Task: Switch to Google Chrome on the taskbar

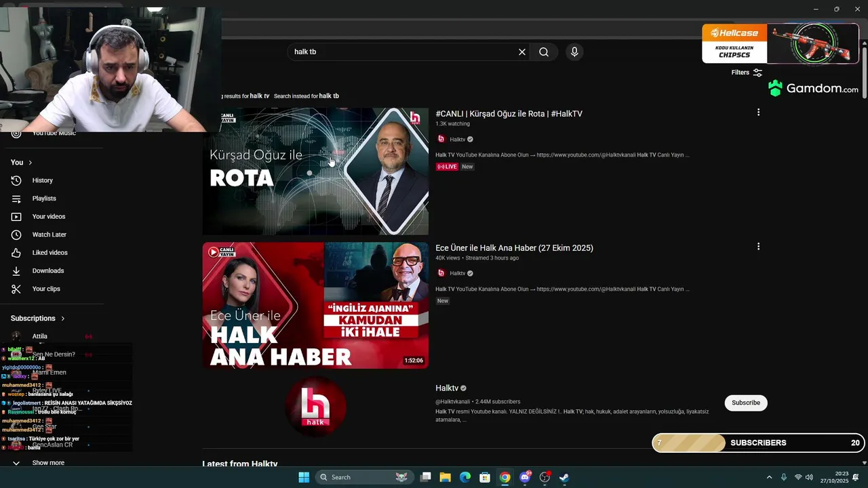Action: point(505,477)
